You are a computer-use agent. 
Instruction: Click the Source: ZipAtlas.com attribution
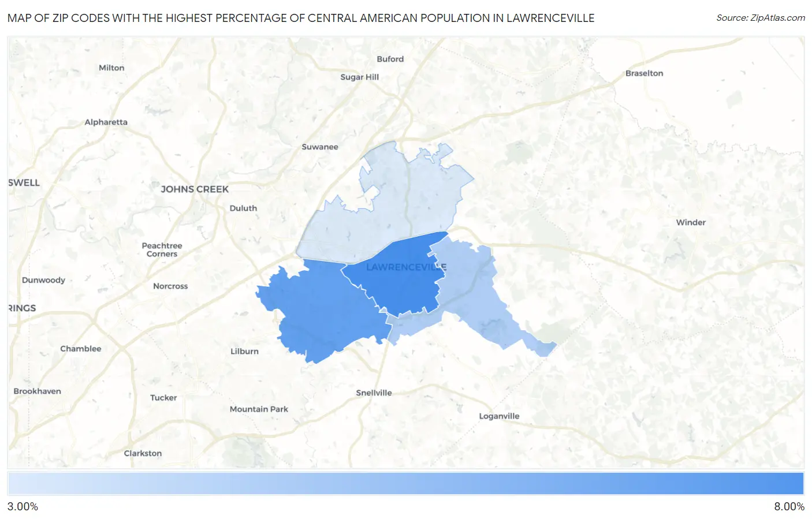[x=761, y=18]
